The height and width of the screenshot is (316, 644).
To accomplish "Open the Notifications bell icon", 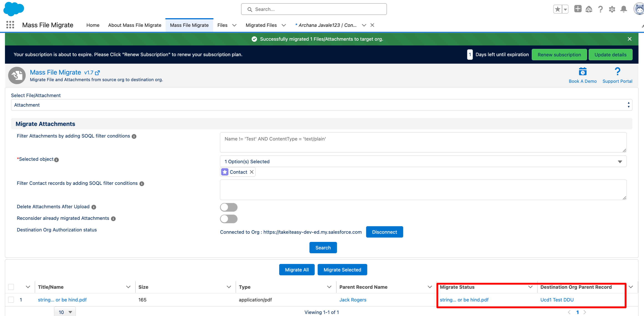I will point(624,9).
